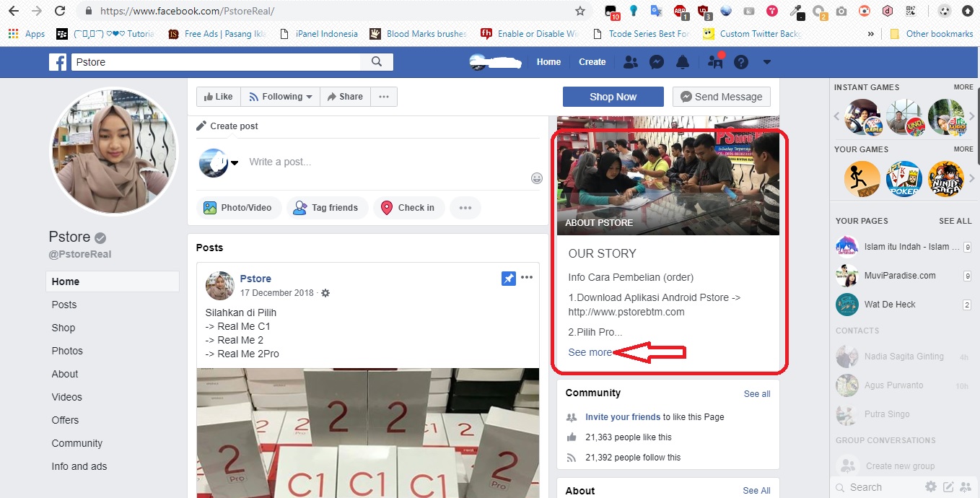Open the Stickman game icon in Your Games
This screenshot has width=980, height=498.
pos(862,178)
